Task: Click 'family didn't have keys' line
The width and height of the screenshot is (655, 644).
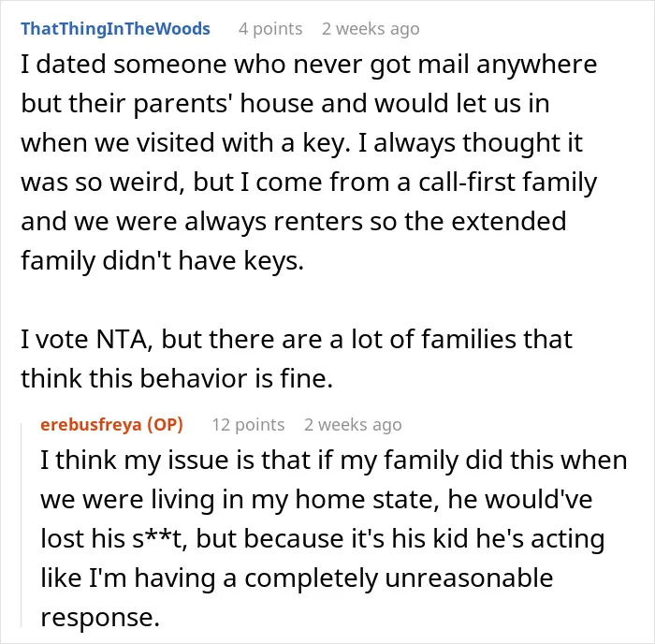Action: coord(162,261)
